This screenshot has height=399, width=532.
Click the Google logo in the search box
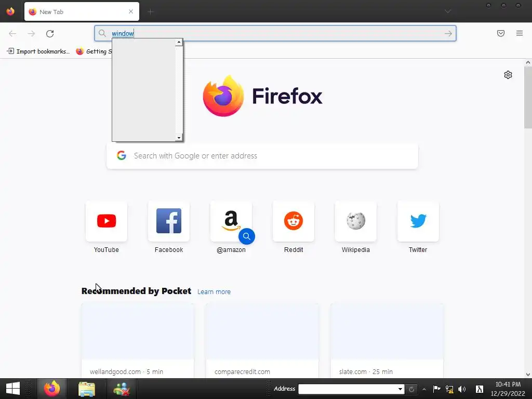pos(122,155)
